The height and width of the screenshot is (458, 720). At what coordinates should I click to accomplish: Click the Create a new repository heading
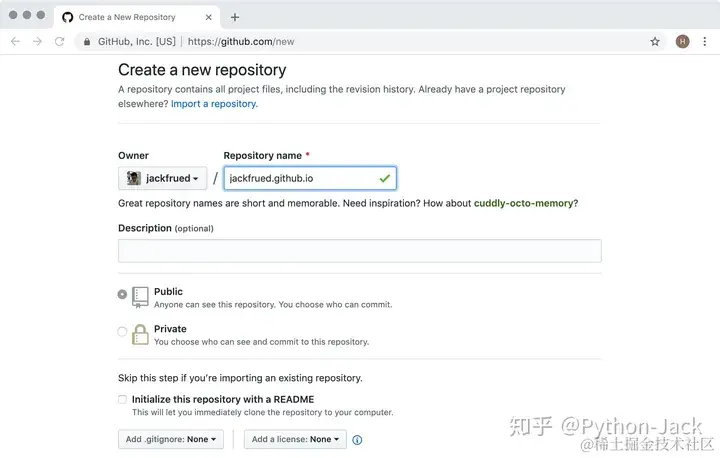202,70
